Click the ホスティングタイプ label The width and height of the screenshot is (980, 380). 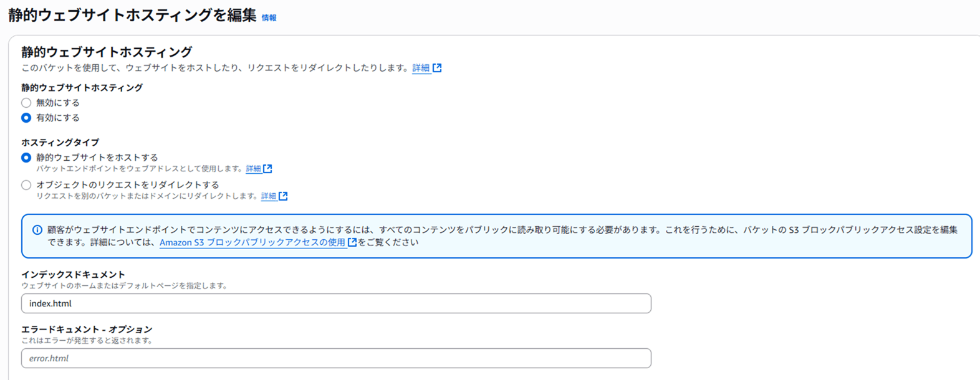60,143
